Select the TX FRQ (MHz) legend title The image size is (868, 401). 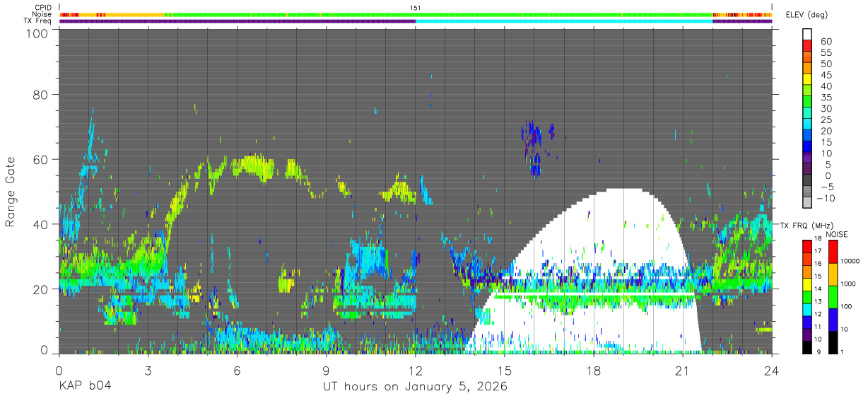click(807, 226)
